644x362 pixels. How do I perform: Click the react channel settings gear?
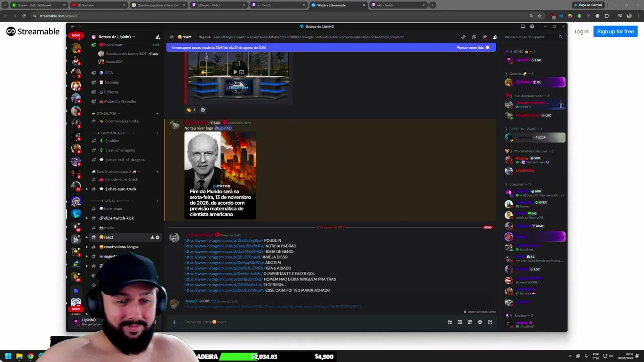click(x=157, y=237)
